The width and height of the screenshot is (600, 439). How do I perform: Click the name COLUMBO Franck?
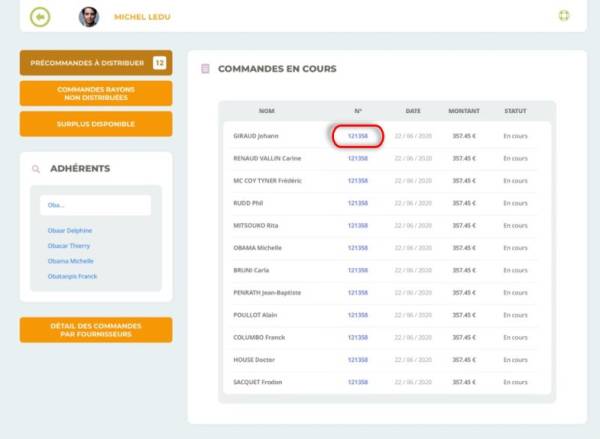tap(259, 338)
